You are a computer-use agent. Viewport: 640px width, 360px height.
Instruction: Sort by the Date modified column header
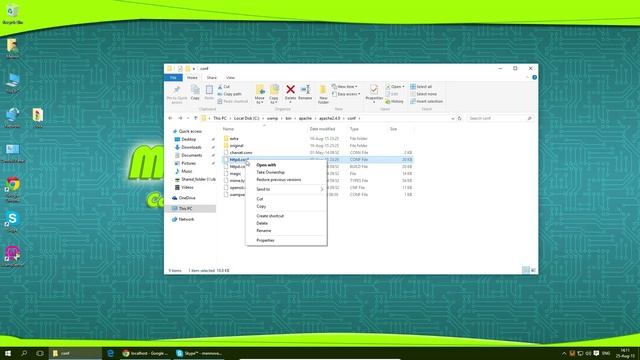(322, 129)
